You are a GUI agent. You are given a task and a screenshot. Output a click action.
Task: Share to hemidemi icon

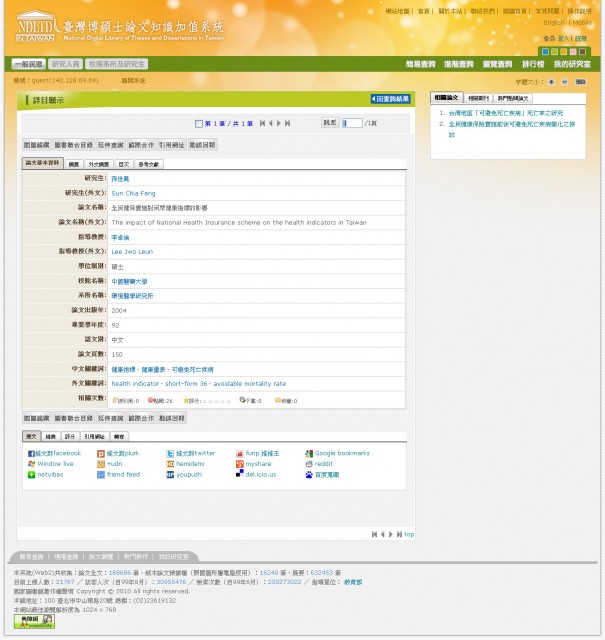pyautogui.click(x=170, y=464)
